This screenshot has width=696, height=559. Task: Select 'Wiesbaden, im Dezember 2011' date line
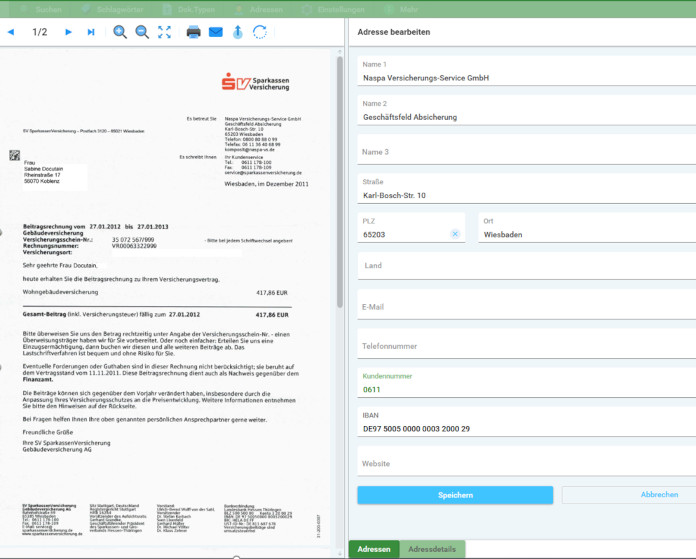pos(266,184)
